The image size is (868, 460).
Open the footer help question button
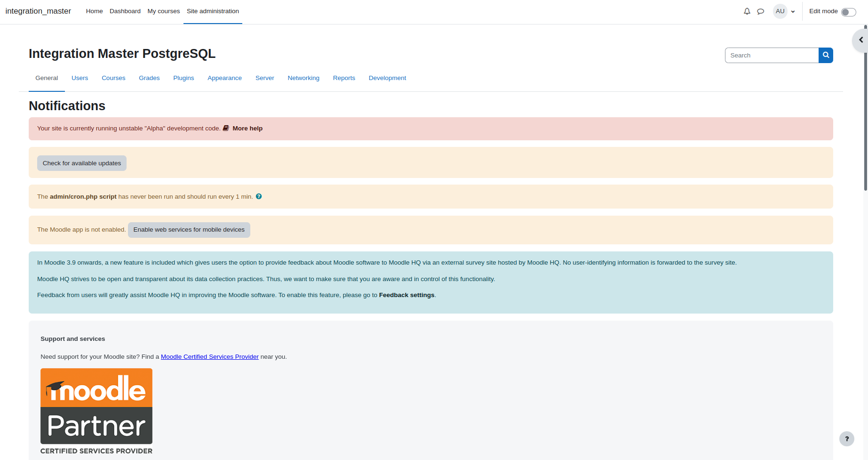[x=847, y=439]
